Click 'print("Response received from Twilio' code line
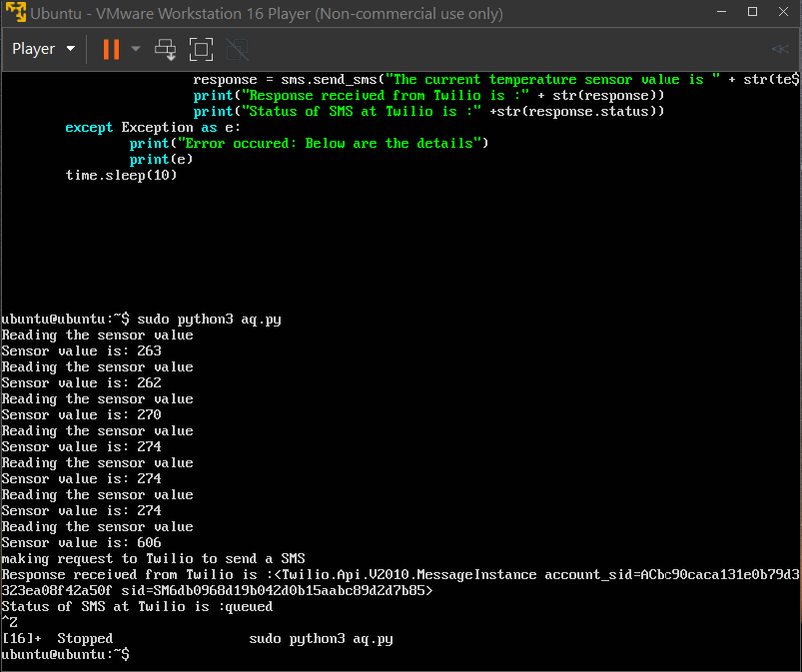 tap(428, 95)
